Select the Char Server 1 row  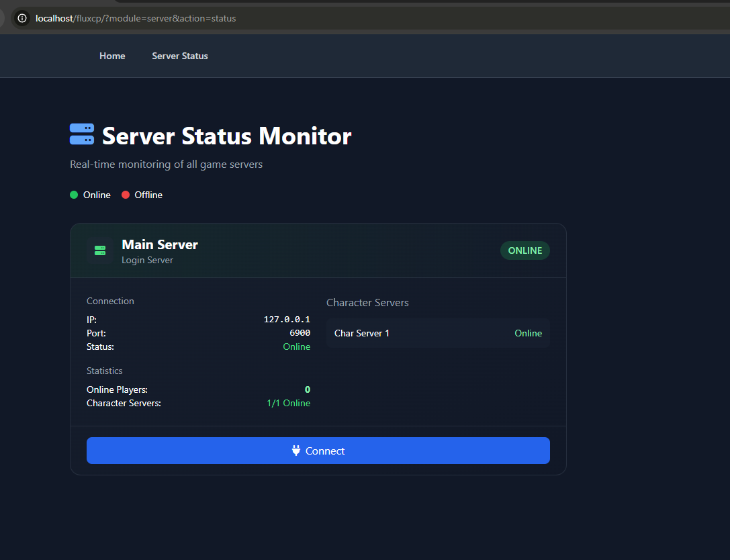(438, 333)
